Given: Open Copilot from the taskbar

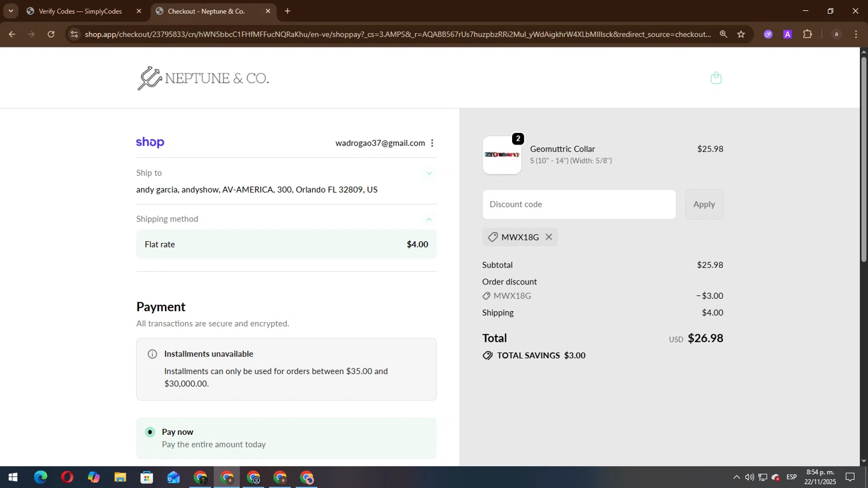Looking at the screenshot, I should pos(94,478).
